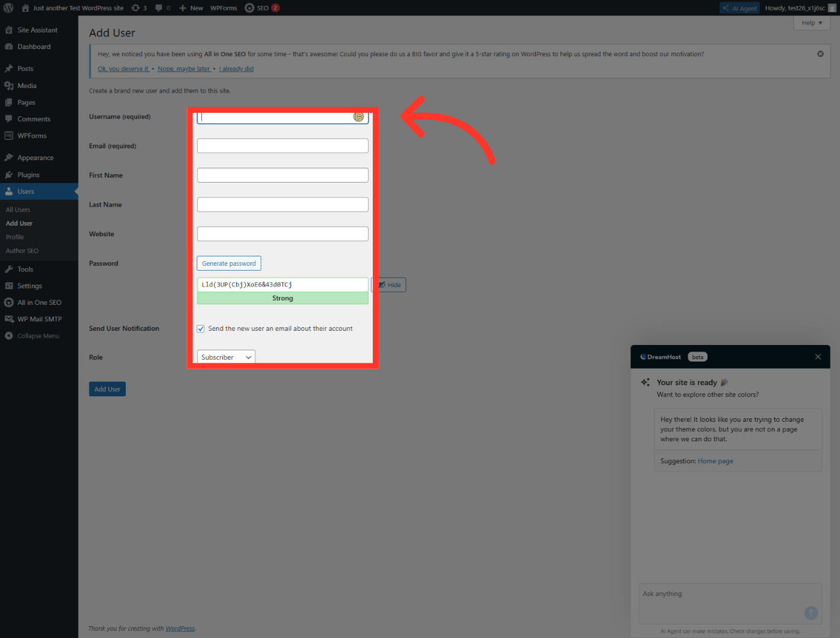This screenshot has height=638, width=840.
Task: Click the Posts pushpin icon
Action: pos(9,69)
